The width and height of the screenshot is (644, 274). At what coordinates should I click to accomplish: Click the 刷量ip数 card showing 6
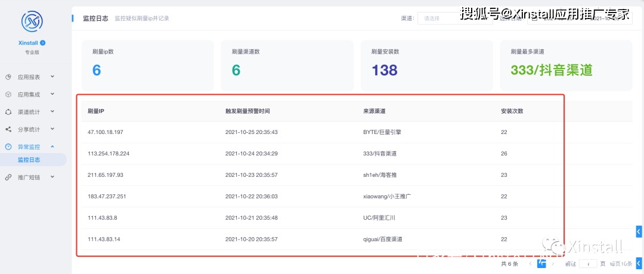pos(147,65)
